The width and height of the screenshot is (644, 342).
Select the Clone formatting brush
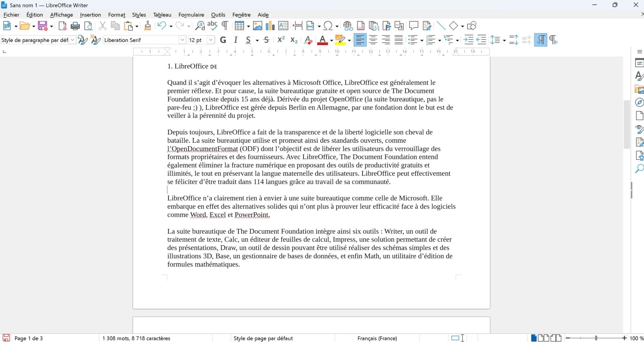(x=147, y=26)
